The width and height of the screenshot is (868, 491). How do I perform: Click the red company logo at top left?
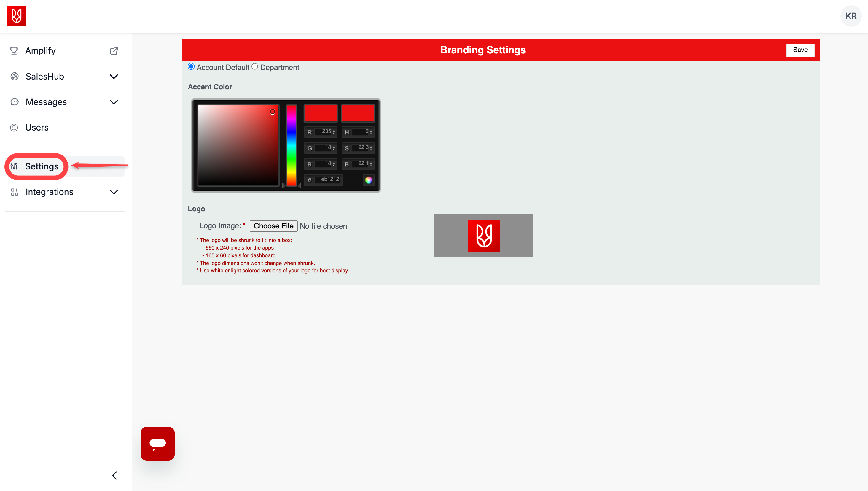click(x=17, y=16)
